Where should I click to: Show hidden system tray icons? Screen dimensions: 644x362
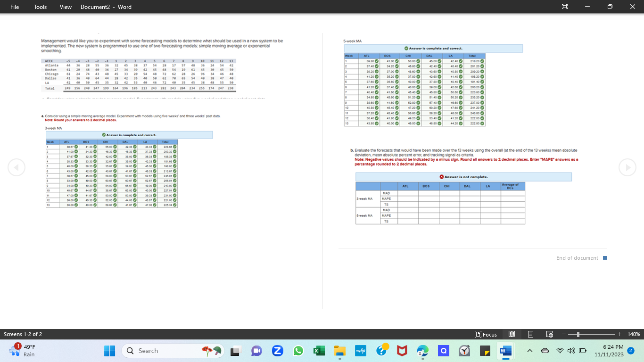530,351
